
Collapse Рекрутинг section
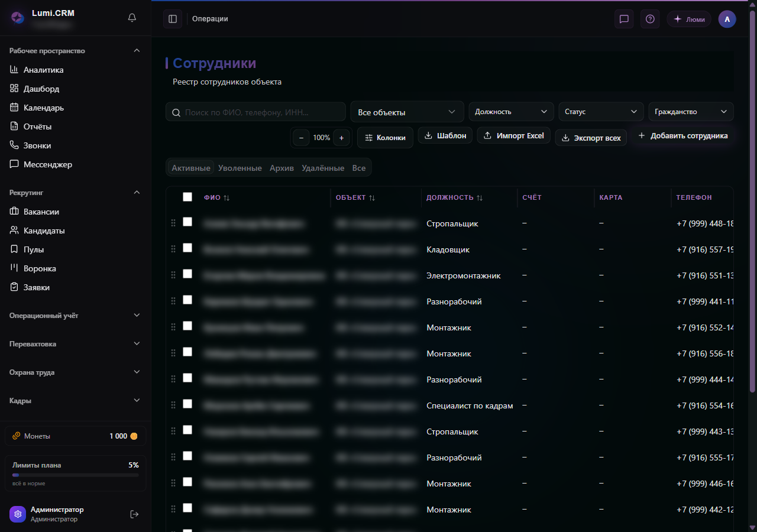(76, 193)
